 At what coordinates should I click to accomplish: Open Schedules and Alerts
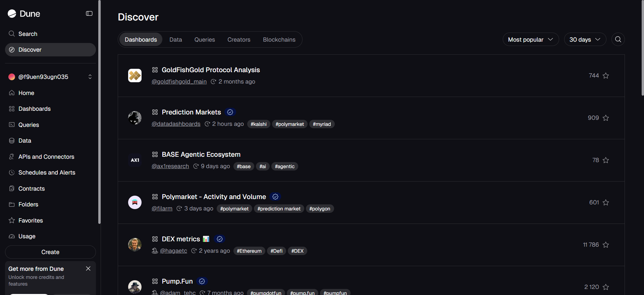(x=50, y=173)
